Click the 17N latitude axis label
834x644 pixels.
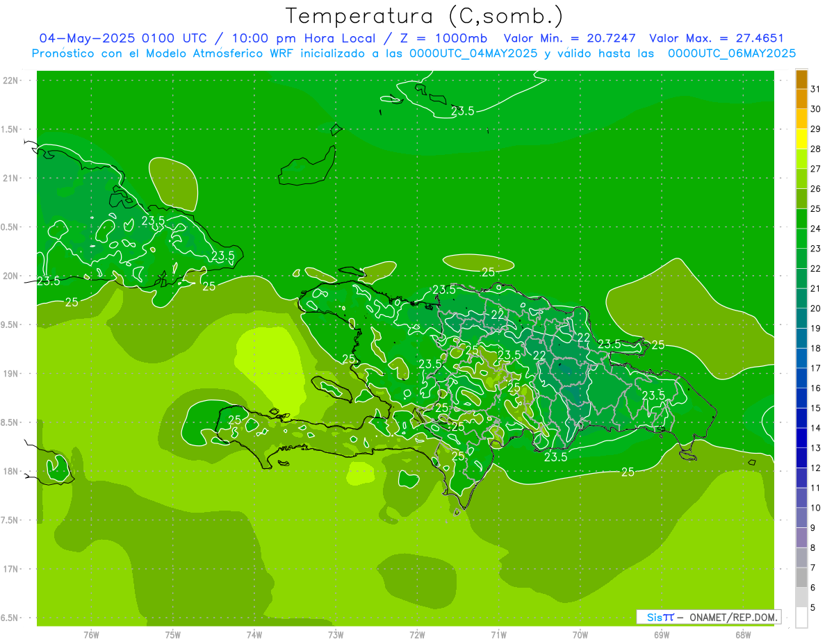(x=11, y=569)
